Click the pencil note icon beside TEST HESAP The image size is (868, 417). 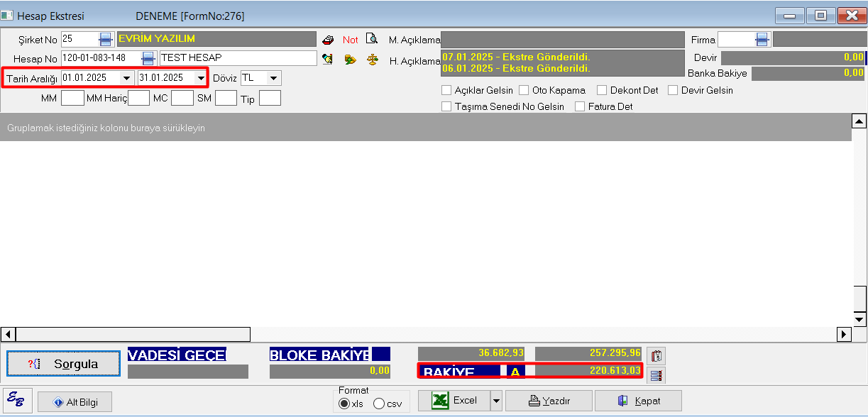tap(328, 59)
